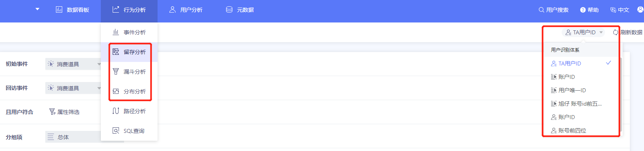Image resolution: width=644 pixels, height=151 pixels.
Task: Select the checked TA用户ID option
Action: (x=581, y=63)
